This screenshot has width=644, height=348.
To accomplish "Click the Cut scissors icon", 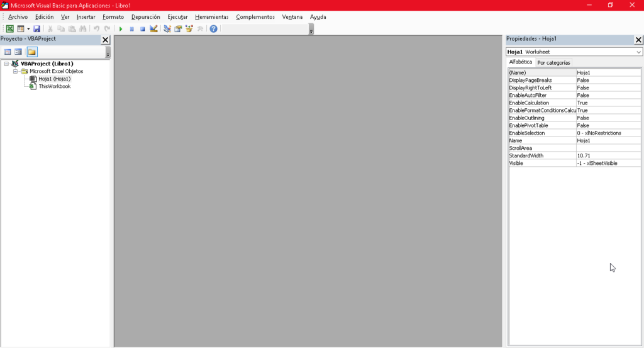I will point(50,29).
